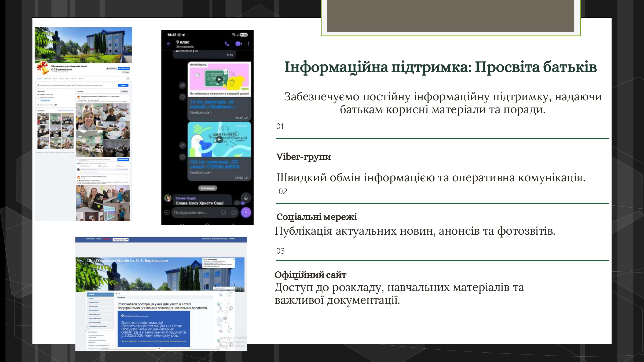Open the facebook.com СТАРША ШКОЛА link
The width and height of the screenshot is (644, 362).
(x=215, y=164)
